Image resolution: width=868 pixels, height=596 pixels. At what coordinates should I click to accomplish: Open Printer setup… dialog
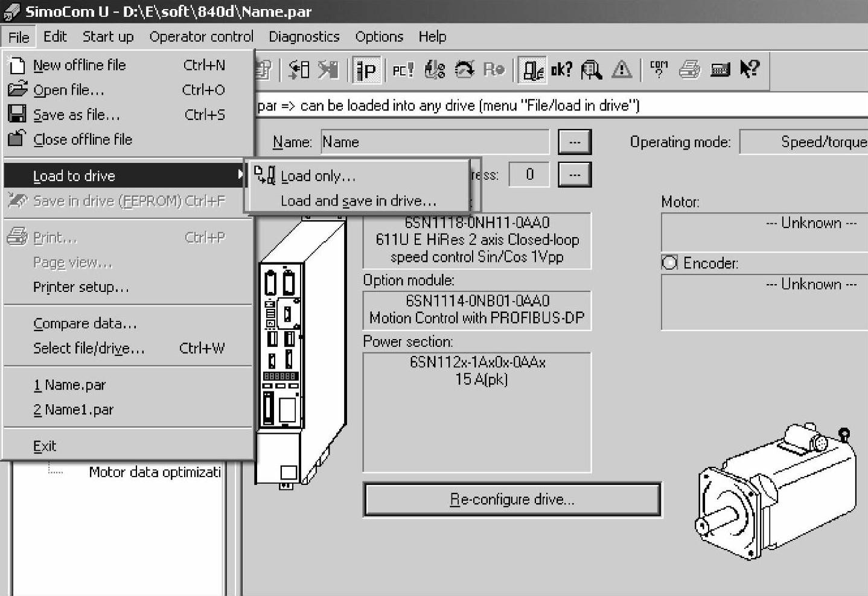(x=128, y=287)
